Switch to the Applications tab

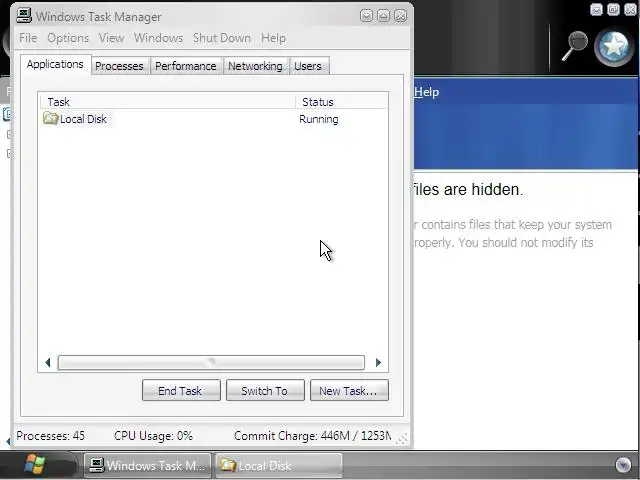coord(56,64)
